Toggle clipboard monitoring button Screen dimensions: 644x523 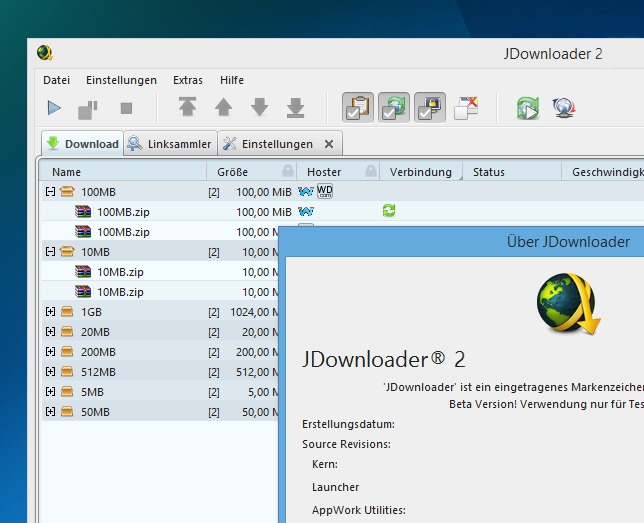(x=358, y=108)
